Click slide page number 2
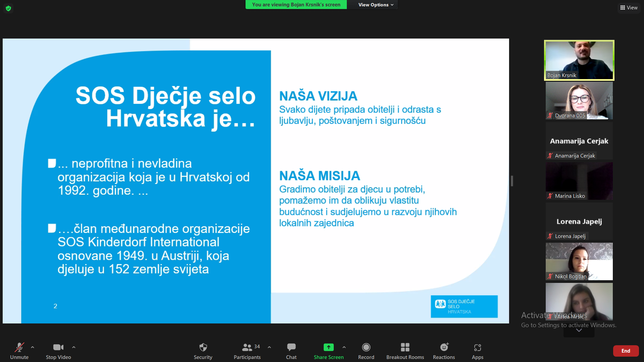This screenshot has width=644, height=362. (x=55, y=306)
